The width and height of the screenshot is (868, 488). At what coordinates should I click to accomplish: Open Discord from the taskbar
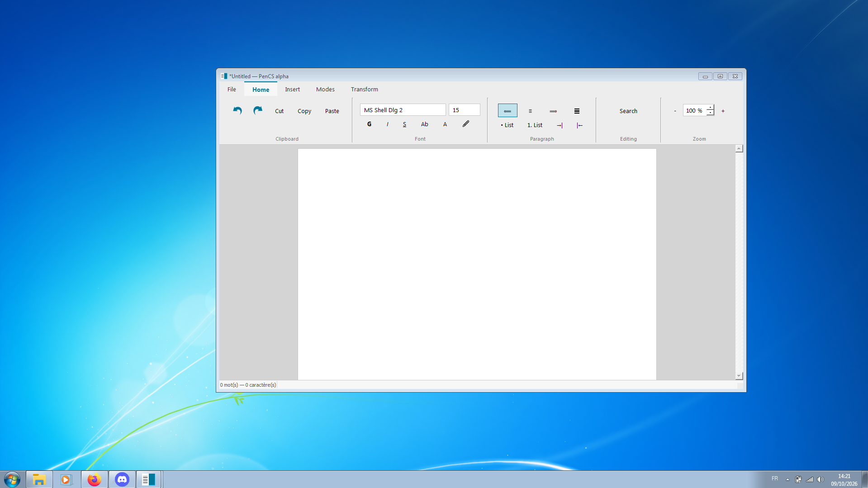122,479
